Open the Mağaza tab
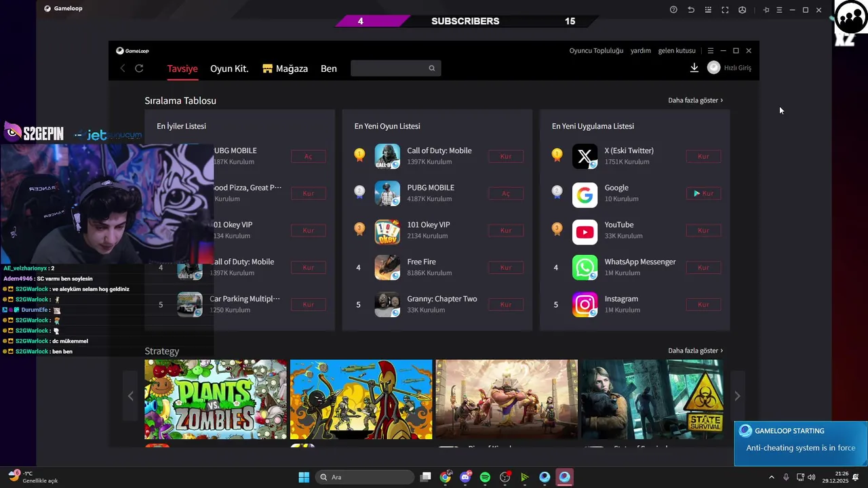The width and height of the screenshot is (868, 488). [285, 68]
